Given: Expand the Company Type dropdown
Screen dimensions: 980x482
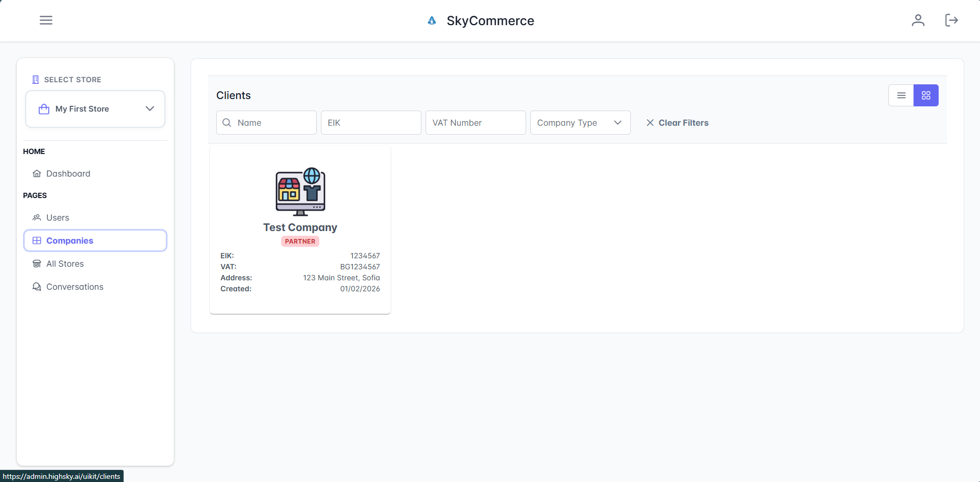Looking at the screenshot, I should (x=580, y=123).
